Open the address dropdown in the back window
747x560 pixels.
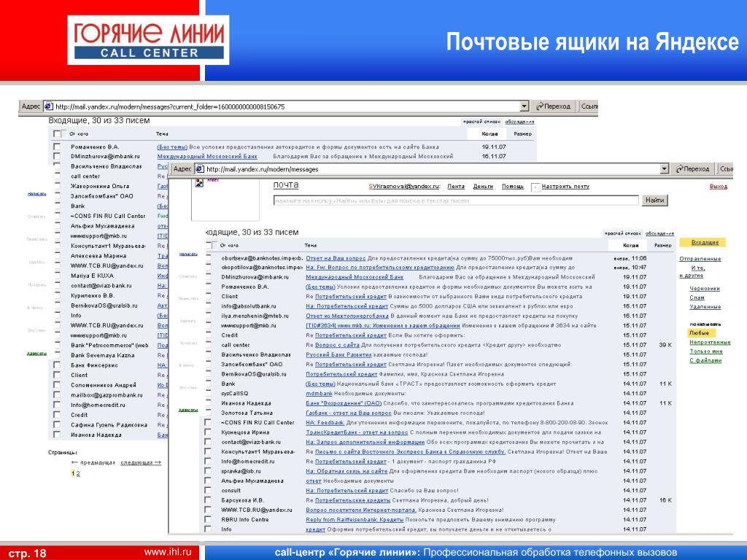pyautogui.click(x=524, y=106)
